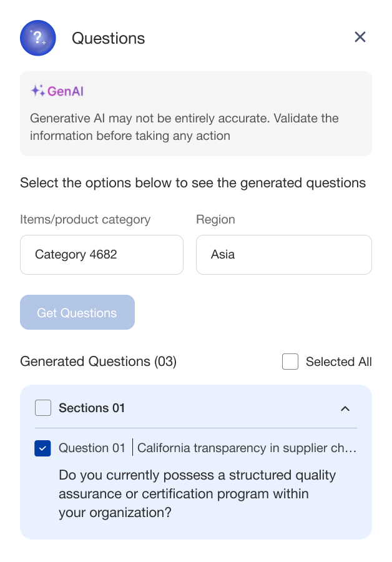Viewport: 392px width, 562px height.
Task: Click the Items/product category field label
Action: (x=85, y=219)
